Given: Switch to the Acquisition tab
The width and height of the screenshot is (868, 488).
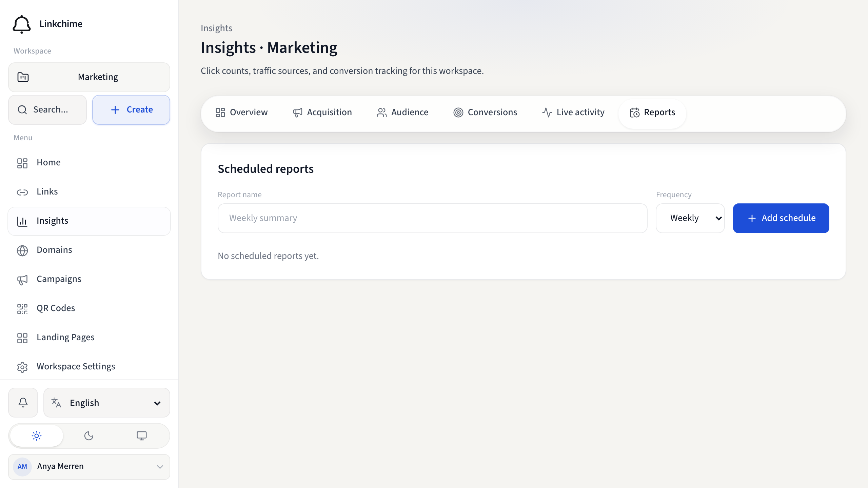Looking at the screenshot, I should pos(322,113).
